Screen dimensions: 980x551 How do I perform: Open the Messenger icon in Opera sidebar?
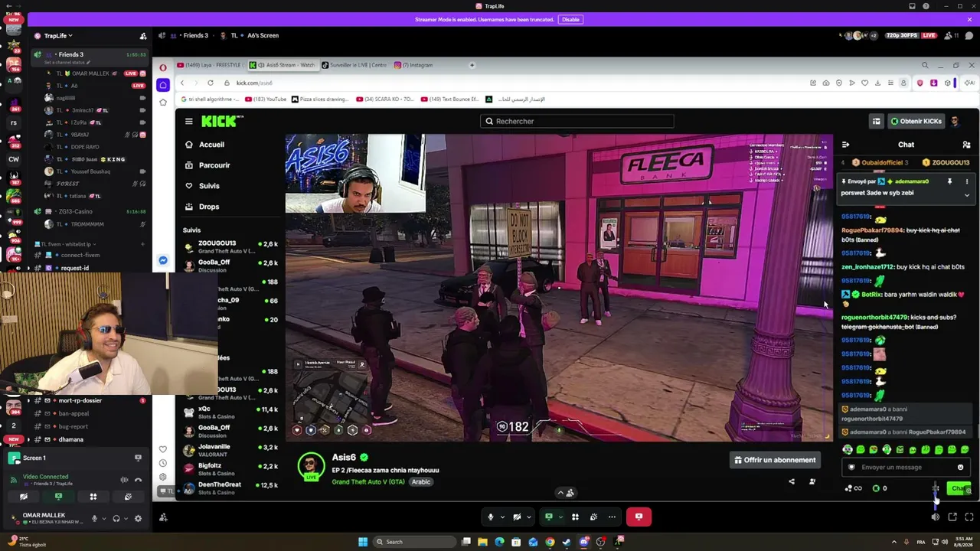(162, 261)
